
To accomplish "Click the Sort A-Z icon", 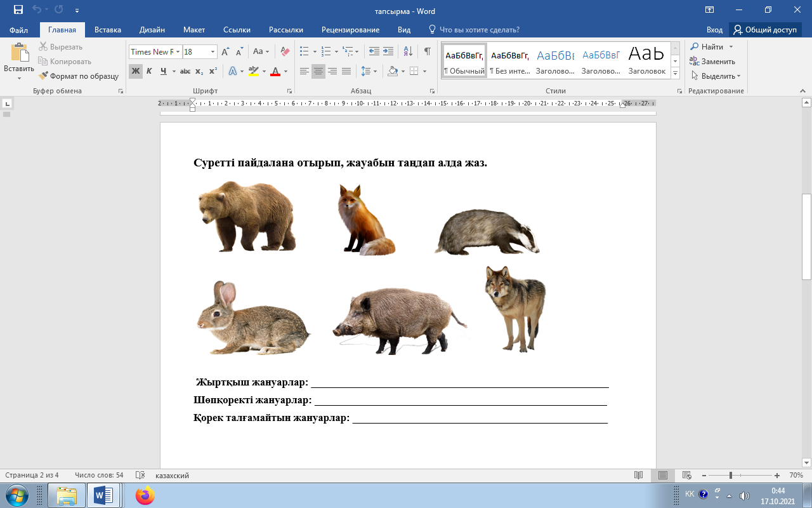I will click(x=408, y=51).
